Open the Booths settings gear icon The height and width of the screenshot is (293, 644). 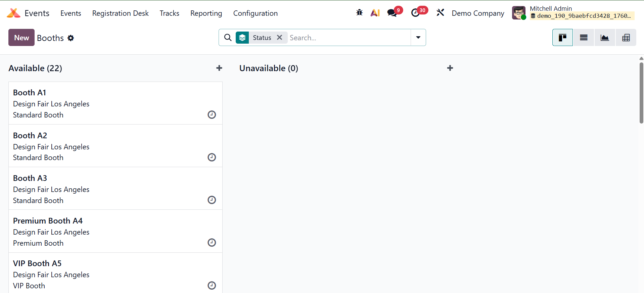click(x=71, y=38)
